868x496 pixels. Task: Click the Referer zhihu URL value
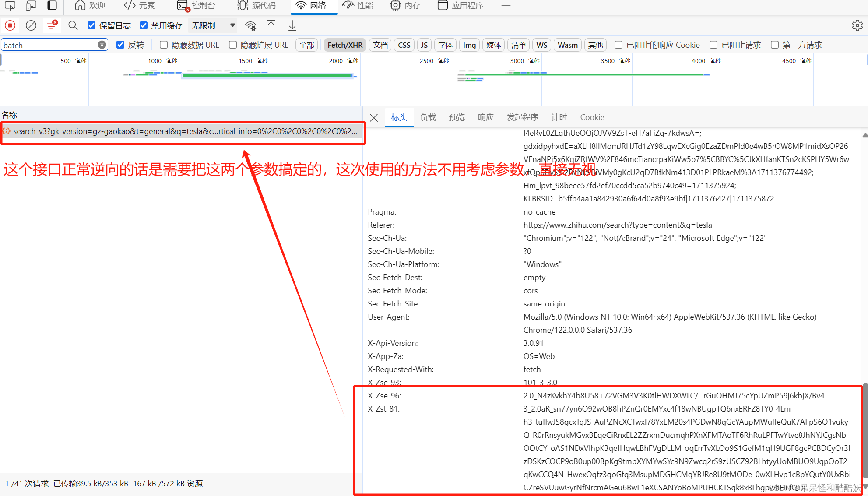point(618,225)
